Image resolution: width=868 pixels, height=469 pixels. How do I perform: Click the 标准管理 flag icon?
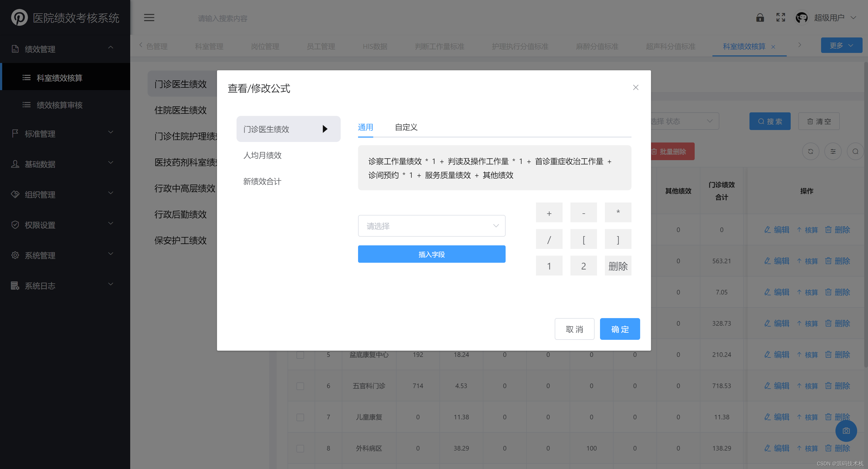pyautogui.click(x=15, y=134)
